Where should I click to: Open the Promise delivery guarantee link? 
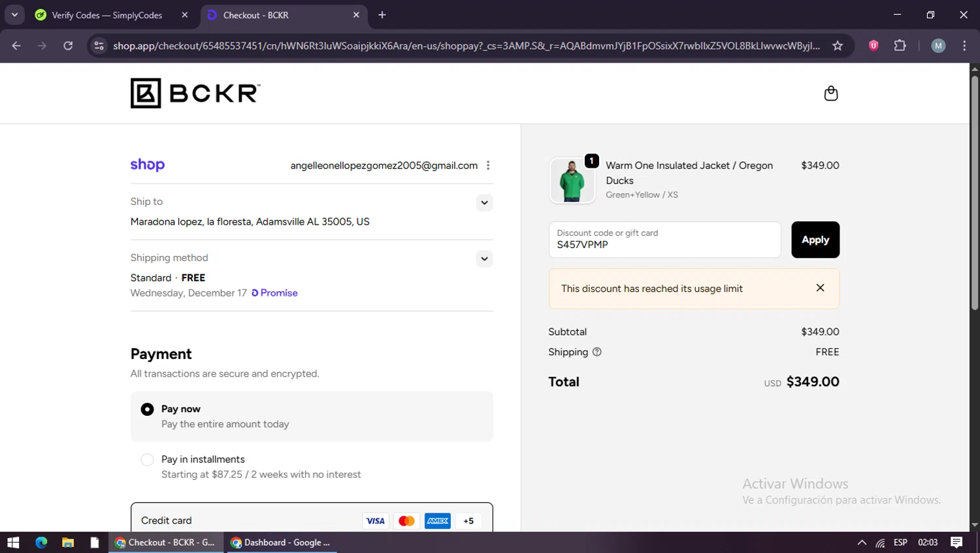[x=274, y=293]
